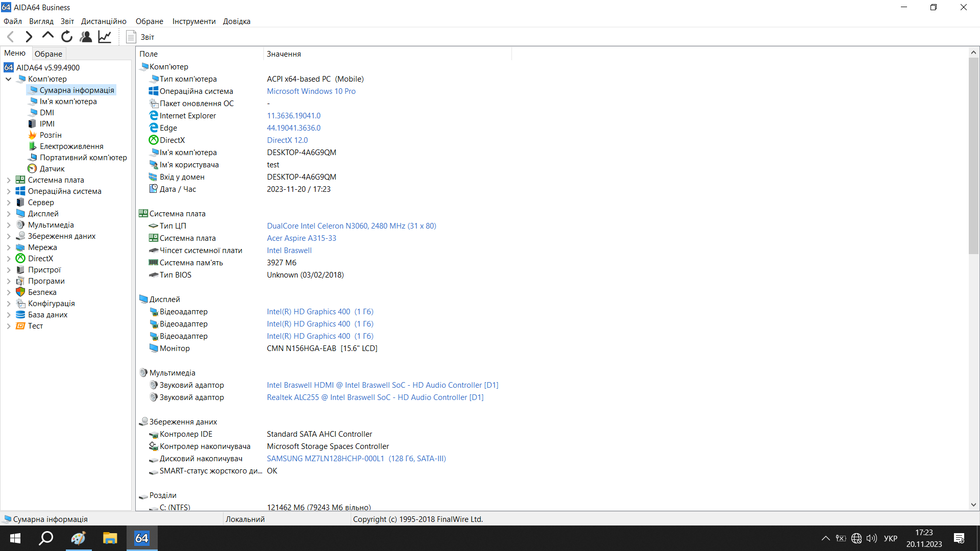Open the Файл menu
This screenshot has height=551, width=980.
tap(13, 21)
